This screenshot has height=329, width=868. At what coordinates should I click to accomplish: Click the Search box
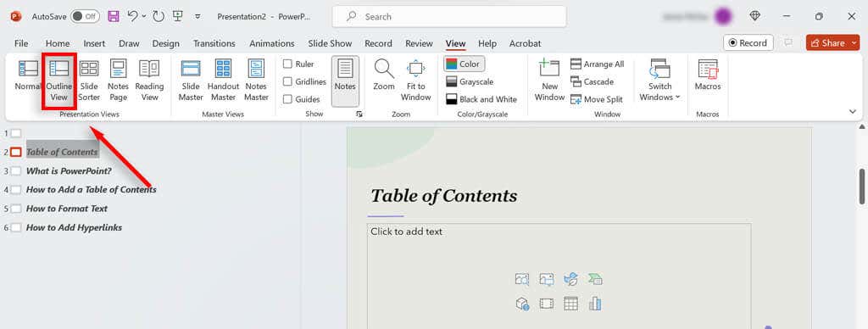[x=449, y=17]
